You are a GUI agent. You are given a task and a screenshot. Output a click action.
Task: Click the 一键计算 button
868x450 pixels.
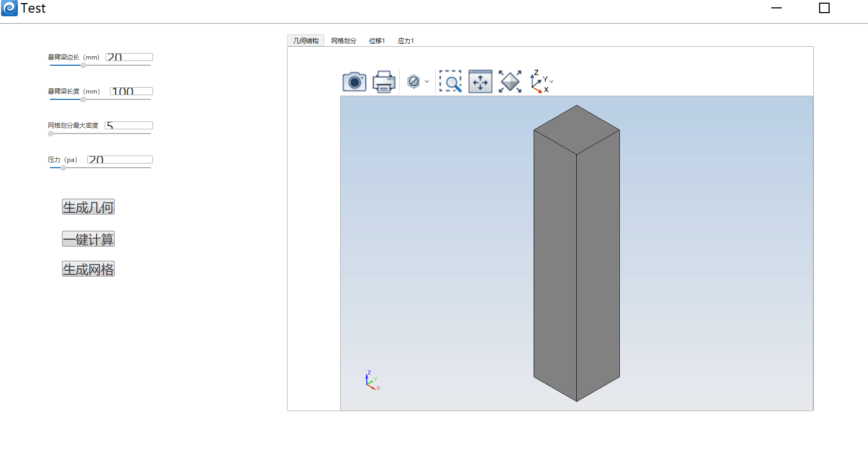[x=88, y=239]
